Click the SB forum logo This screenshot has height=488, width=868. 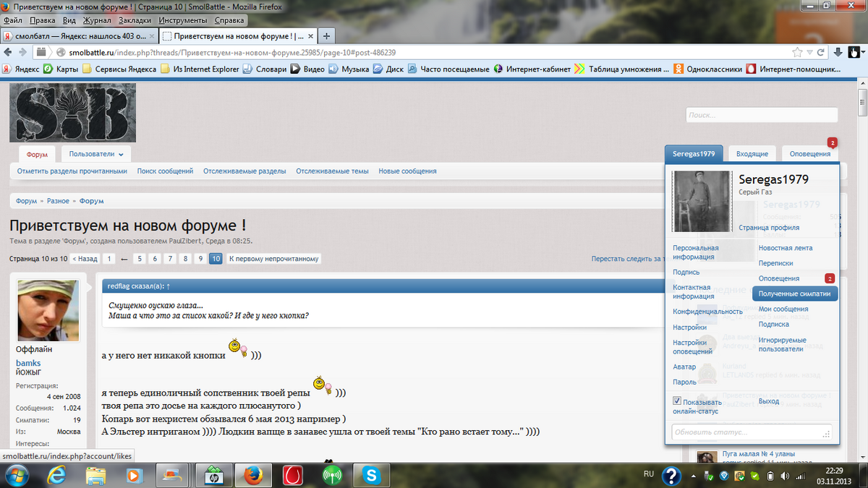click(72, 113)
